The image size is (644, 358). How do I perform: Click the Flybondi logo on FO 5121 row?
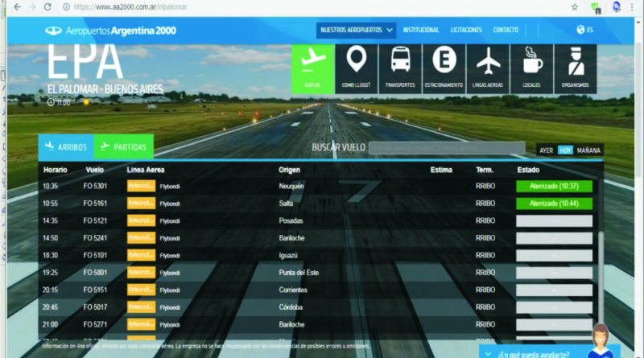click(141, 220)
